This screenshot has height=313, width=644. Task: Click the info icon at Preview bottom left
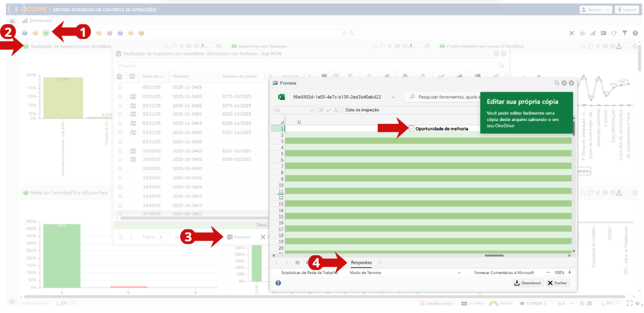pos(278,283)
